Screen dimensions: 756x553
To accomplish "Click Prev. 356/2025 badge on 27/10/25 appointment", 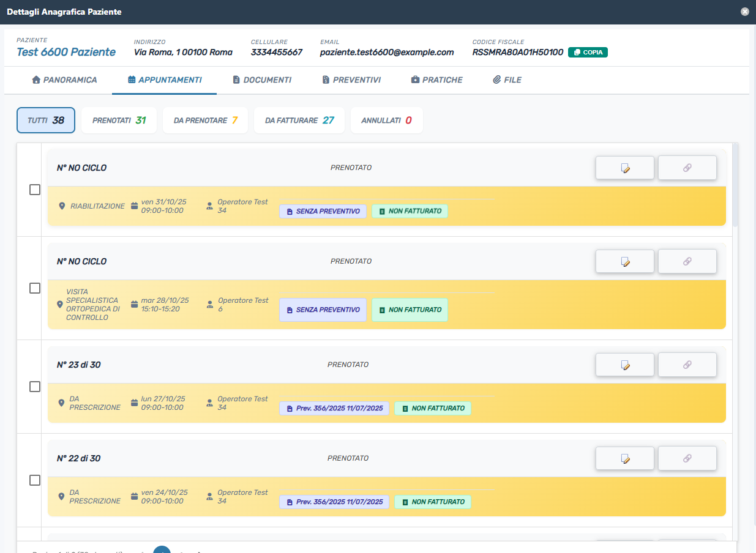I will click(334, 408).
